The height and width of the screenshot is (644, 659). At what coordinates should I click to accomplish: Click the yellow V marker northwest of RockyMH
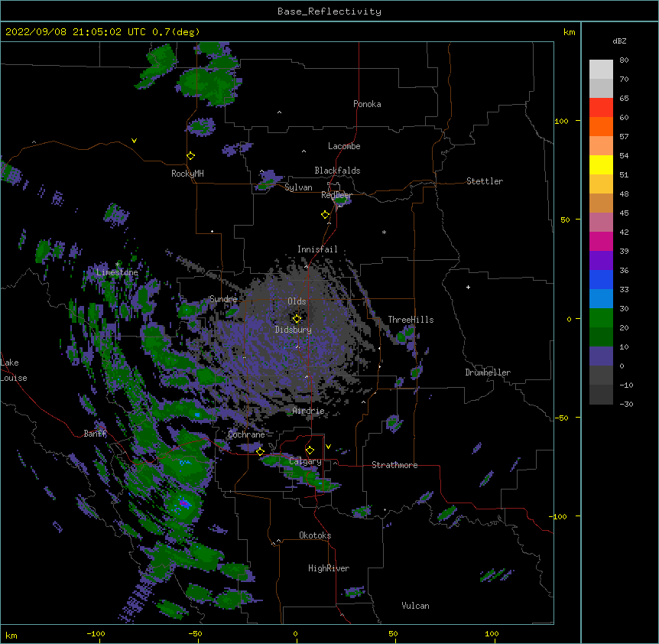coord(134,141)
